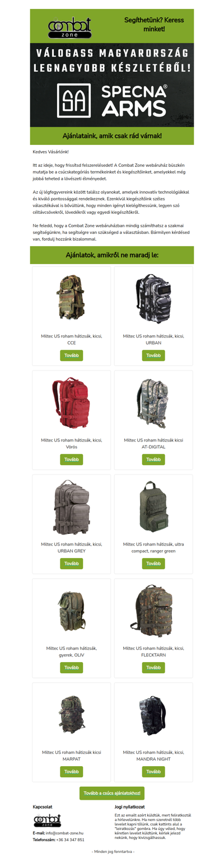Click Tovább under the CCE backpack

pyautogui.click(x=71, y=355)
